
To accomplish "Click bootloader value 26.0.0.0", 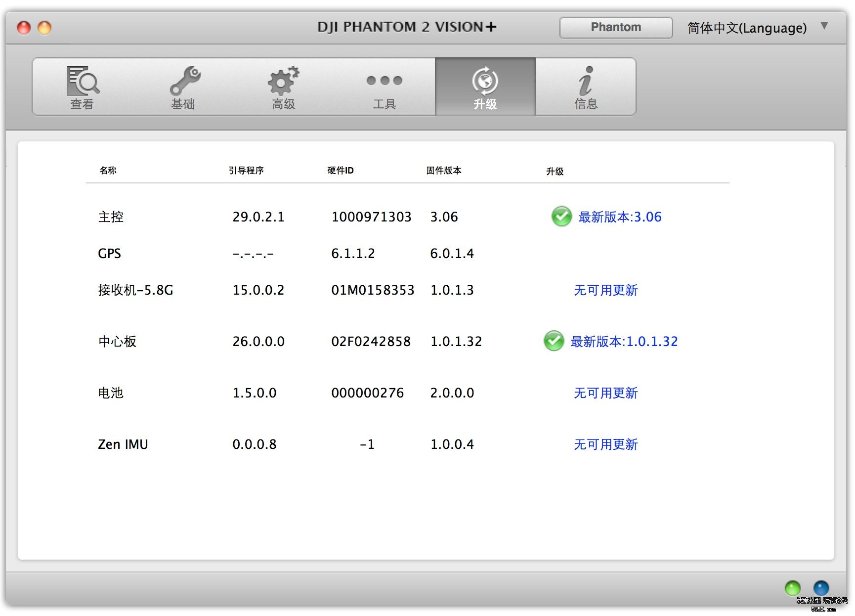I will pyautogui.click(x=258, y=341).
